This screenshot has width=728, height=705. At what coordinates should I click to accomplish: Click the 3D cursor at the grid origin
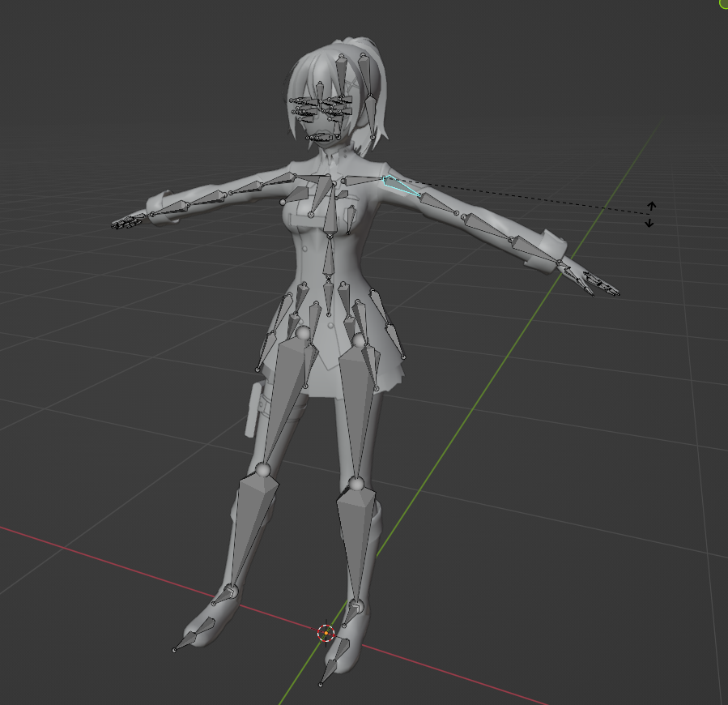326,633
